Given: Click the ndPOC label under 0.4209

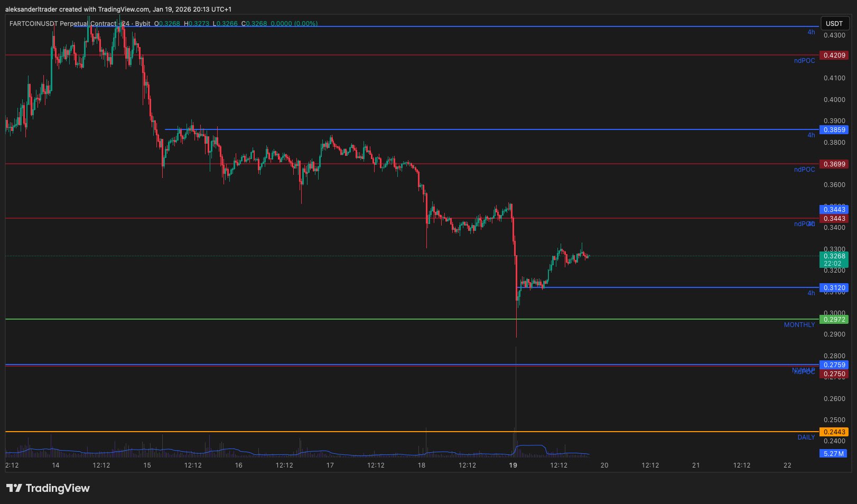Looking at the screenshot, I should (x=805, y=61).
